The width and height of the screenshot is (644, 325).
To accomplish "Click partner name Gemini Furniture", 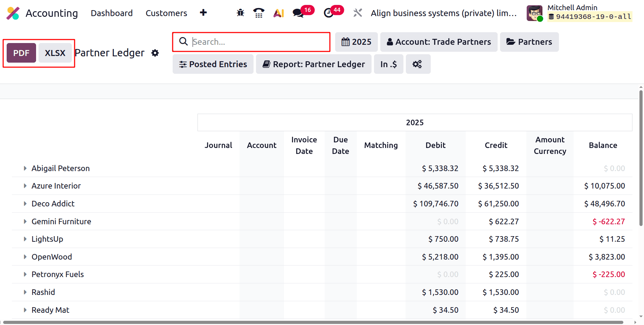I will pos(61,221).
